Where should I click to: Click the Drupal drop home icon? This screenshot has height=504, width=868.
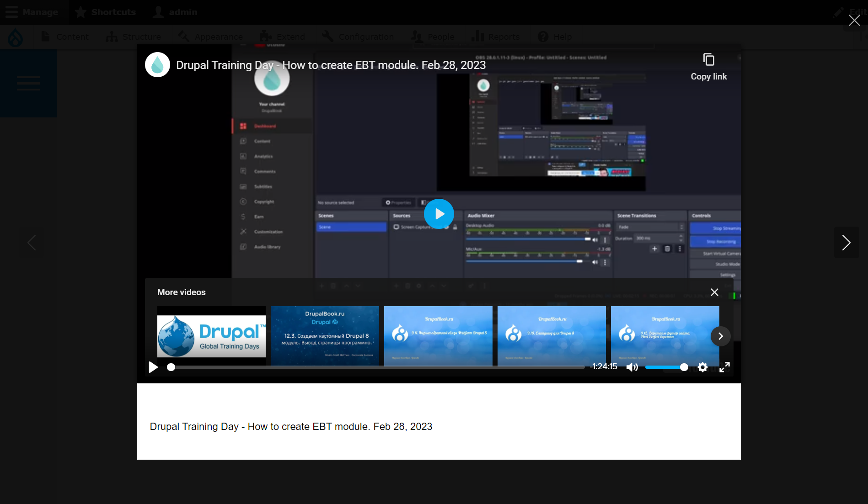click(x=15, y=37)
